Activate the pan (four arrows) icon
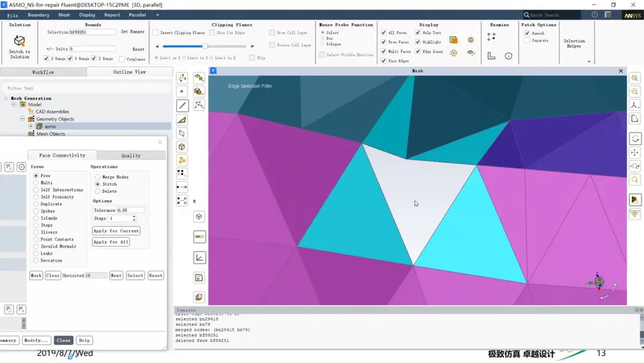Screen dimensions: 644x363 [x=635, y=153]
